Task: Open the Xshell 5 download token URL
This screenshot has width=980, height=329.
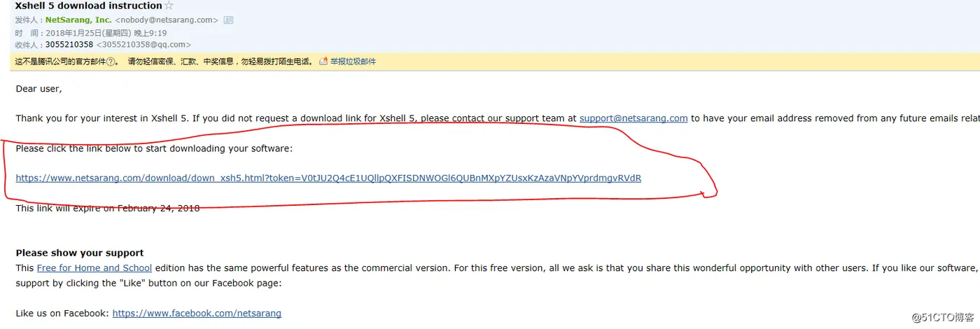Action: 328,178
